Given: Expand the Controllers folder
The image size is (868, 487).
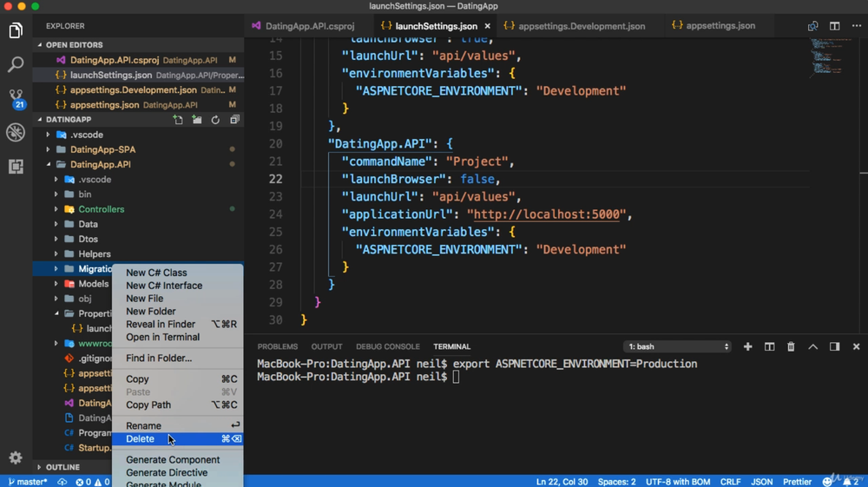Looking at the screenshot, I should [101, 209].
